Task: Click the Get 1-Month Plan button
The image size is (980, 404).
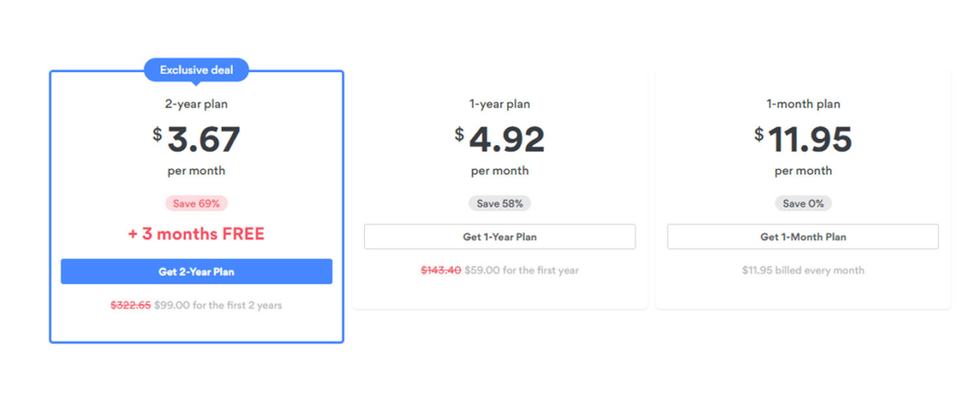Action: coord(803,237)
